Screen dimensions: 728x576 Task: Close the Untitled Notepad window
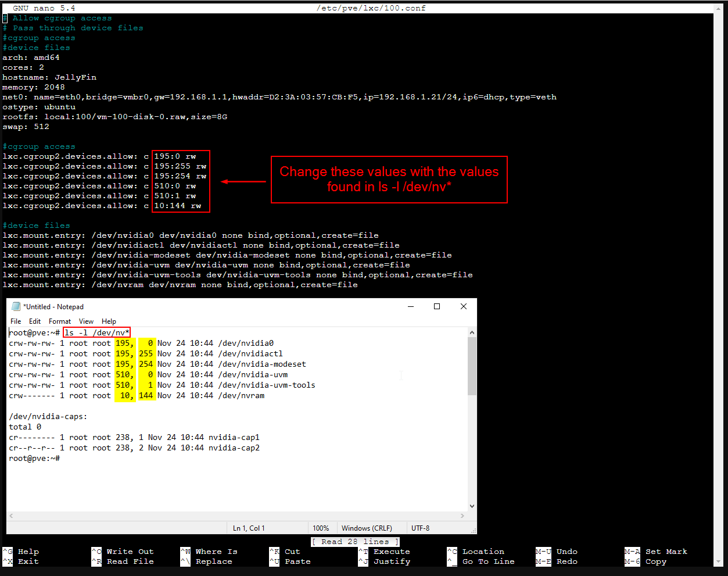pyautogui.click(x=464, y=306)
